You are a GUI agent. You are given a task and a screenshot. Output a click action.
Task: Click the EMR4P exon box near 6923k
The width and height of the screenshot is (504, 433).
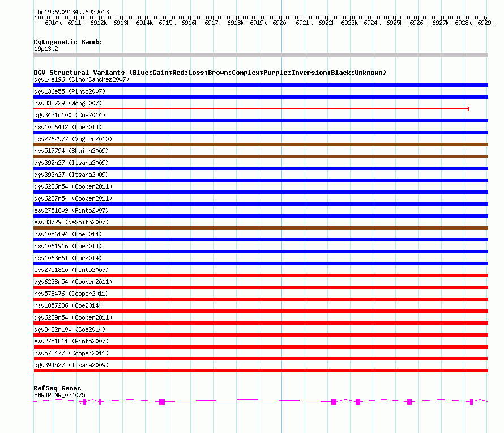358,402
